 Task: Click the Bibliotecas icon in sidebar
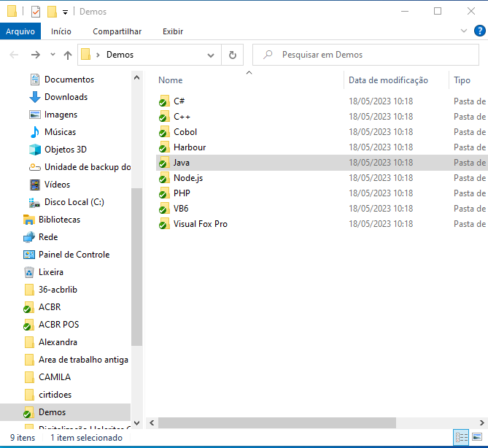point(29,220)
